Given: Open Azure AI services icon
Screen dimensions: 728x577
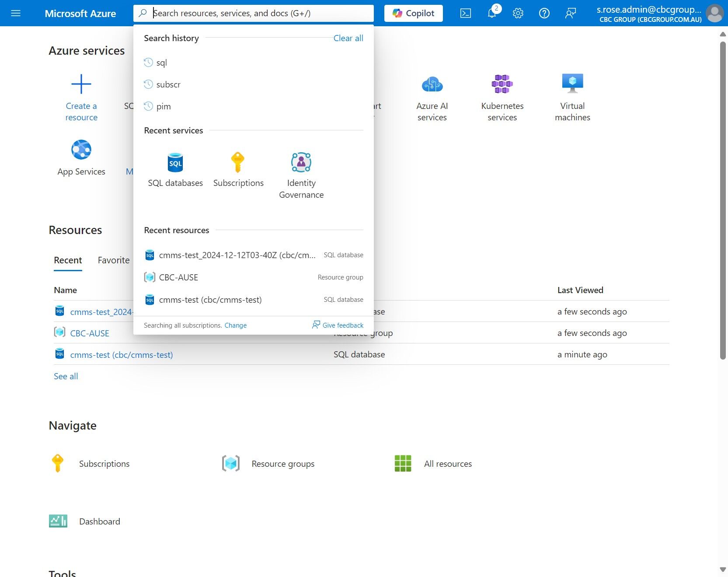Looking at the screenshot, I should [432, 84].
